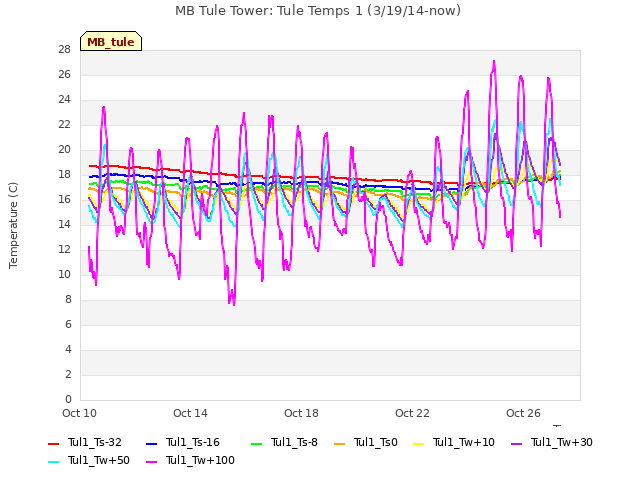Click the purple Tul1_Tw+30 legend swatch
Image resolution: width=640 pixels, height=480 pixels.
517,443
